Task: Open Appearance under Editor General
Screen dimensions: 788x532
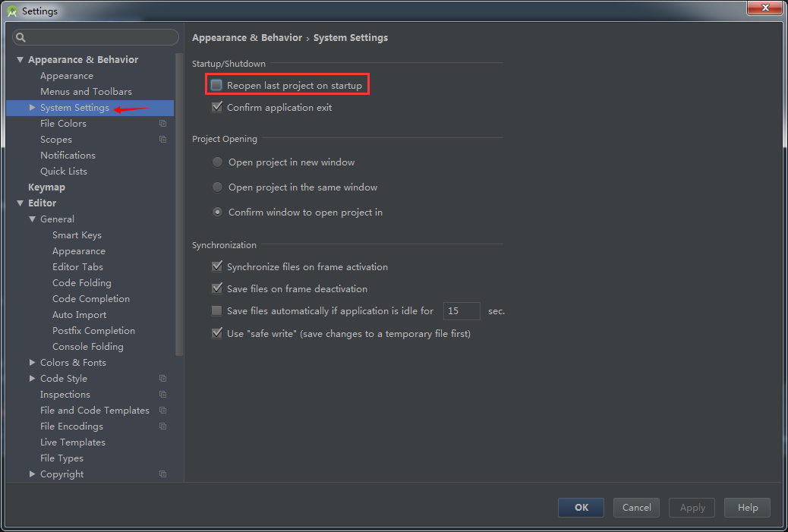Action: point(79,250)
